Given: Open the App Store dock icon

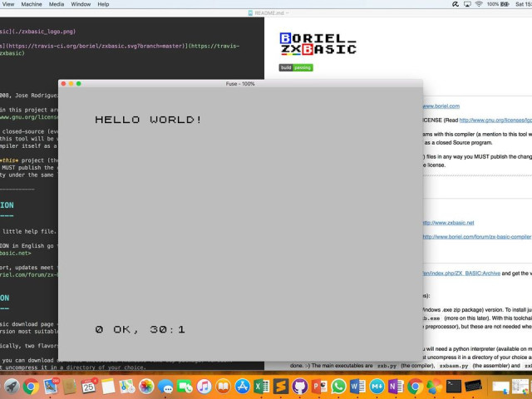Looking at the screenshot, I should click(243, 387).
